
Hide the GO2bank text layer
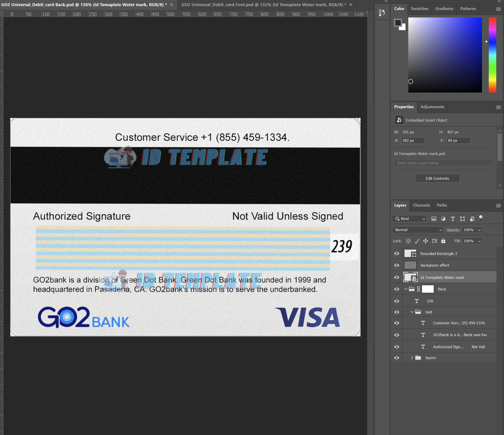(x=397, y=335)
